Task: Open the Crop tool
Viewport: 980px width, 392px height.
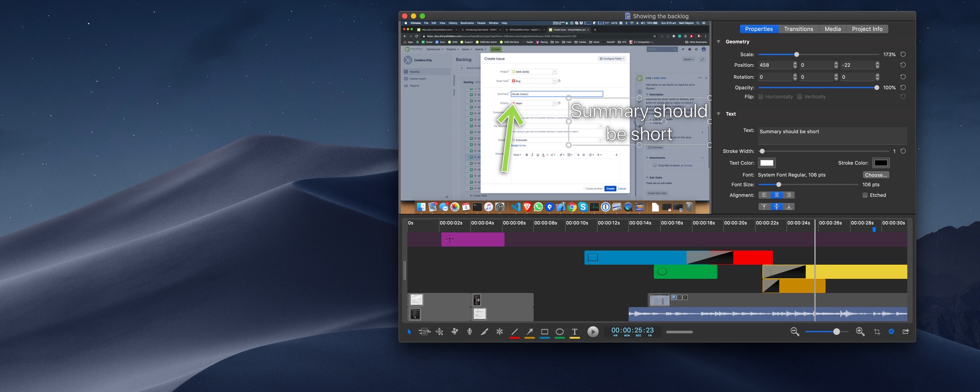Action: 877,332
